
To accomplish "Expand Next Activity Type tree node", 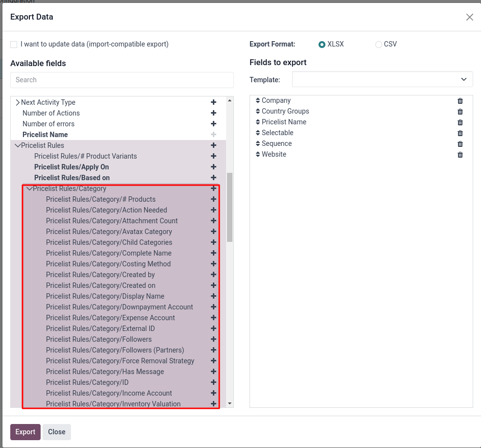I will 18,102.
